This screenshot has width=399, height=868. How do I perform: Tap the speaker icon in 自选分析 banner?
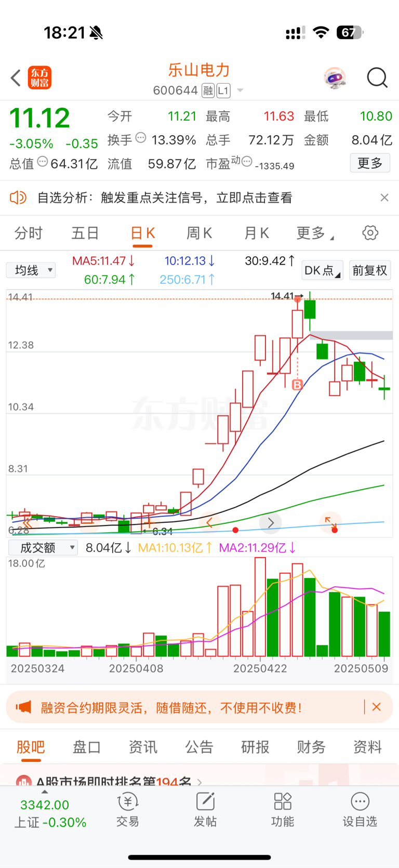pos(18,198)
